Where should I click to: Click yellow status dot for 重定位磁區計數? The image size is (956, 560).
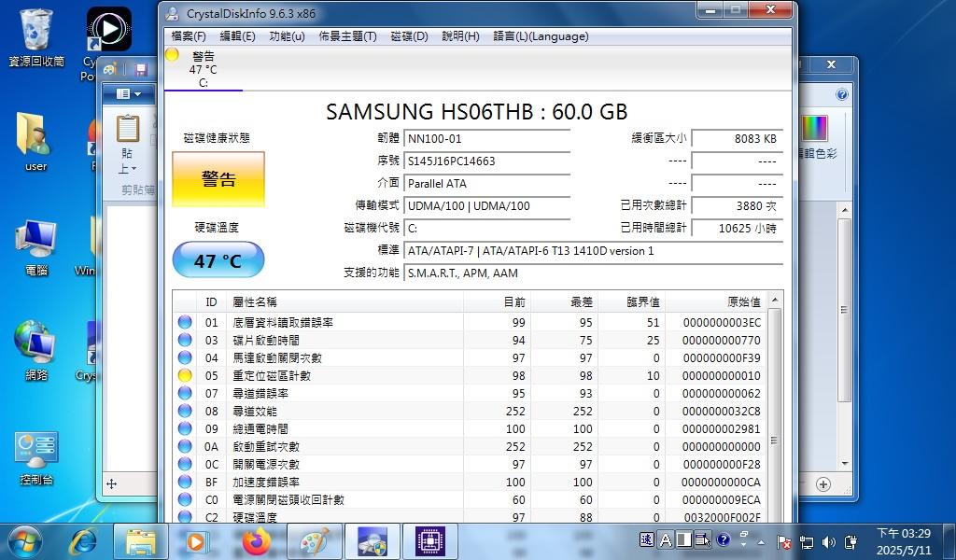(x=185, y=375)
